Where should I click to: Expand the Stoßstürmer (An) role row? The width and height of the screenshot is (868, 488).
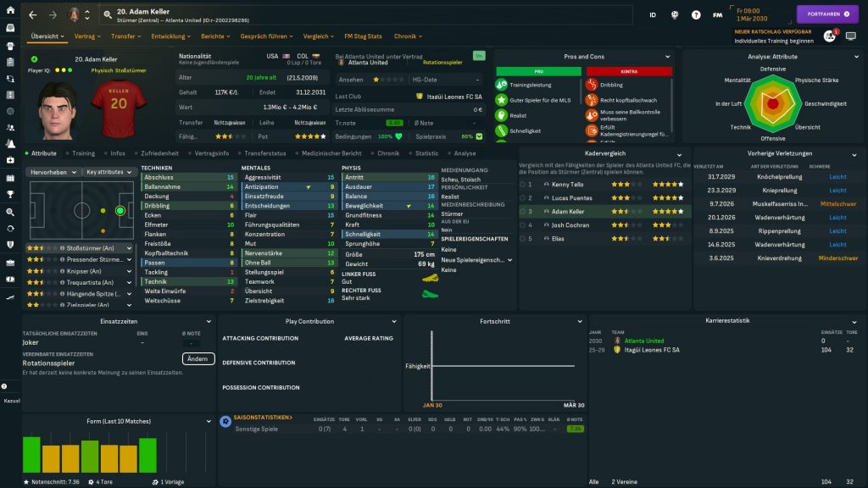pyautogui.click(x=129, y=248)
